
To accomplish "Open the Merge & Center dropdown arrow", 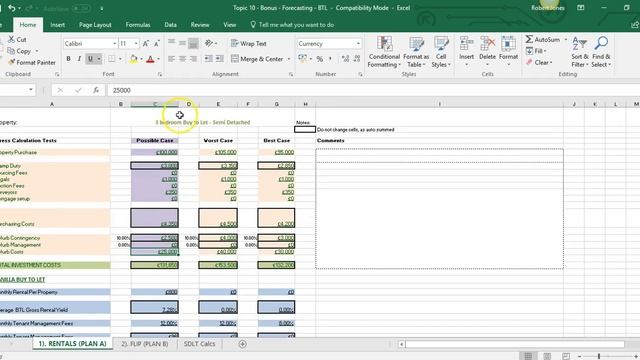I will pyautogui.click(x=289, y=59).
